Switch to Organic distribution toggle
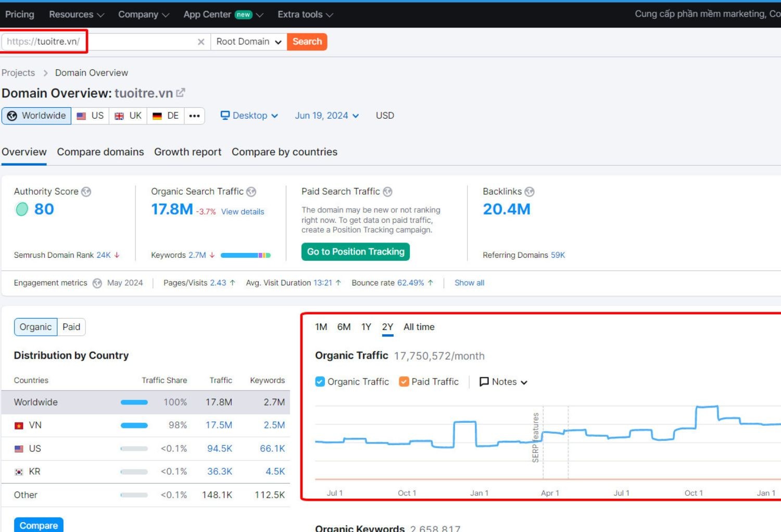 point(35,327)
